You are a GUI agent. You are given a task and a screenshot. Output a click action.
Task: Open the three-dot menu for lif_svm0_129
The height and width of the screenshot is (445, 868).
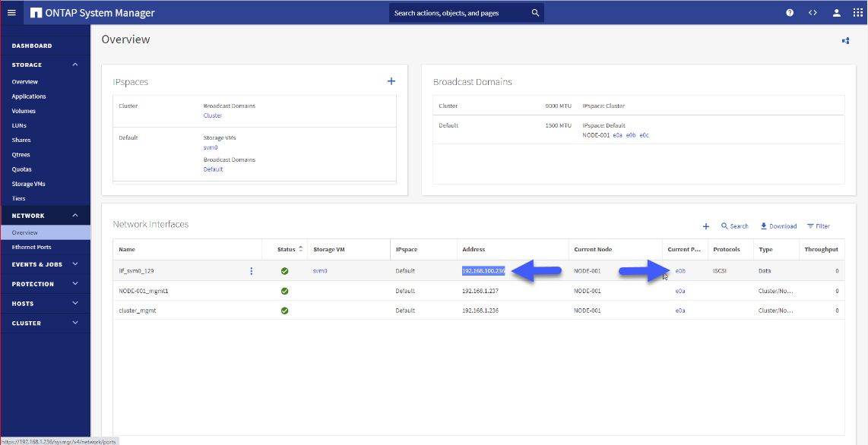pyautogui.click(x=252, y=271)
